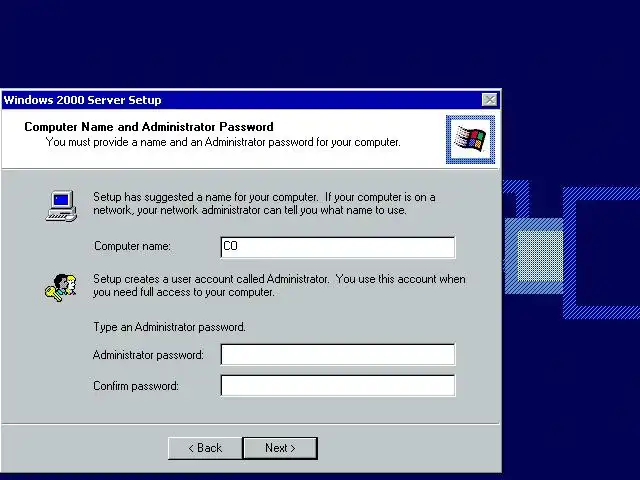Click the 'Computer name:' label

(132, 246)
